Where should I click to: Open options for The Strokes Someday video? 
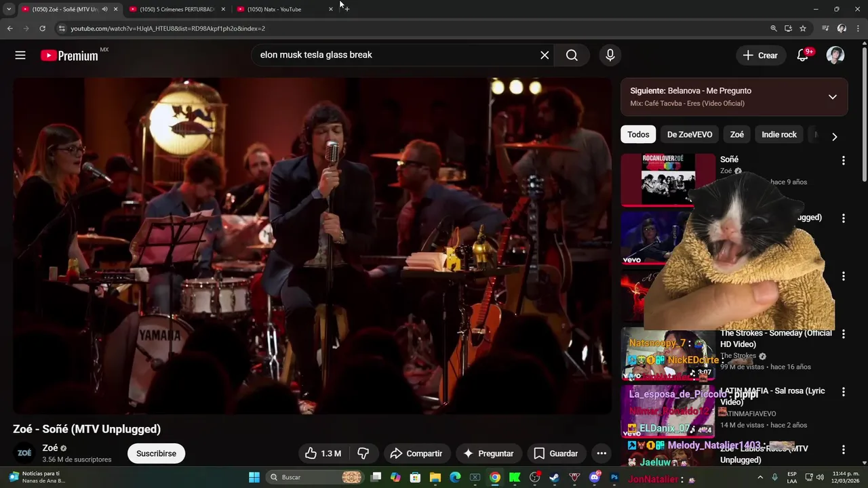(x=844, y=334)
